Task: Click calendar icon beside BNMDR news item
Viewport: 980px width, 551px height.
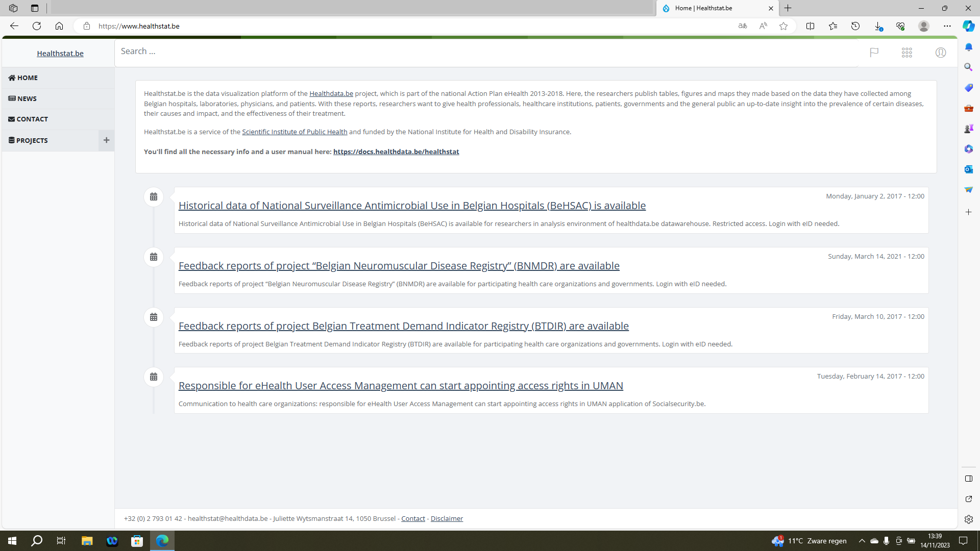Action: pos(154,257)
